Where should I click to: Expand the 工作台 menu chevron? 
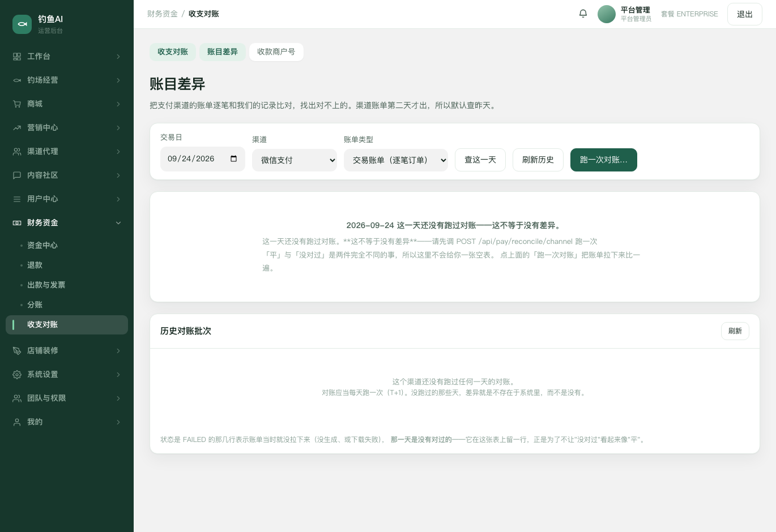pyautogui.click(x=118, y=57)
